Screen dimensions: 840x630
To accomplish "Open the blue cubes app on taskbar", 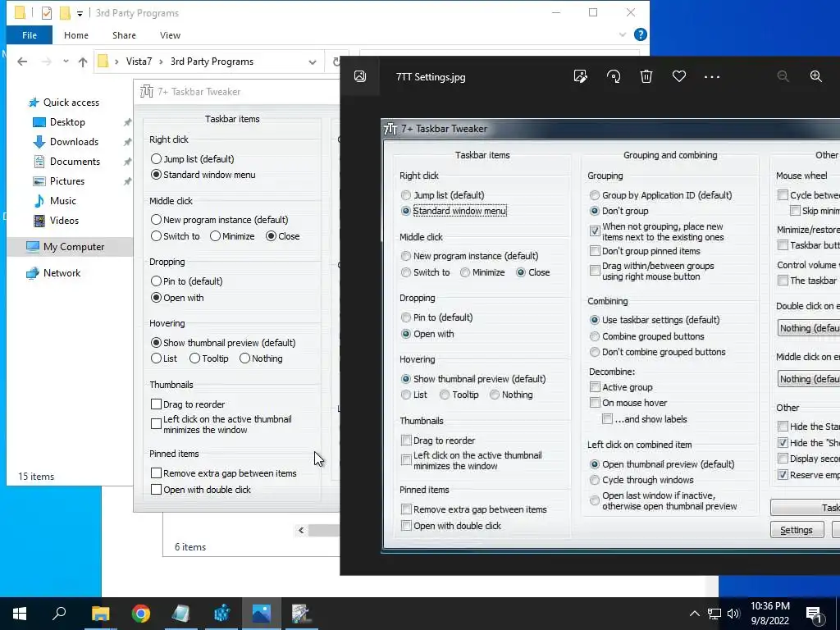I will pyautogui.click(x=221, y=614).
